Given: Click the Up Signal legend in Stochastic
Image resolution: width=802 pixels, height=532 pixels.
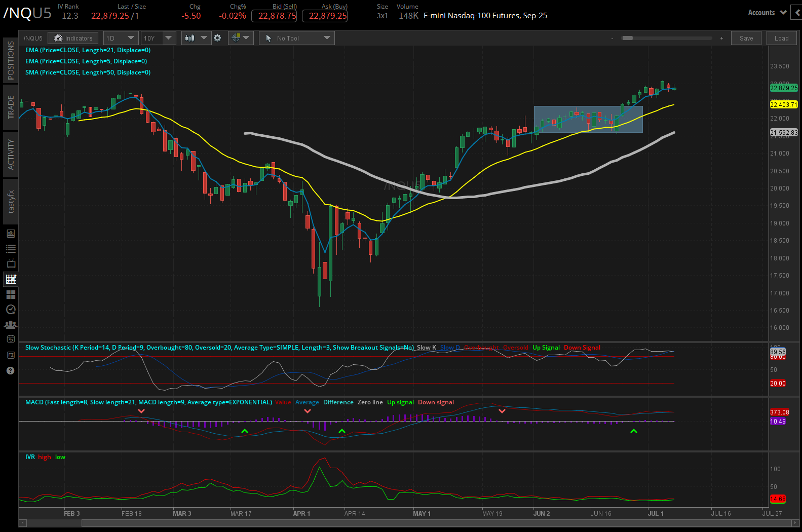Looking at the screenshot, I should point(546,348).
